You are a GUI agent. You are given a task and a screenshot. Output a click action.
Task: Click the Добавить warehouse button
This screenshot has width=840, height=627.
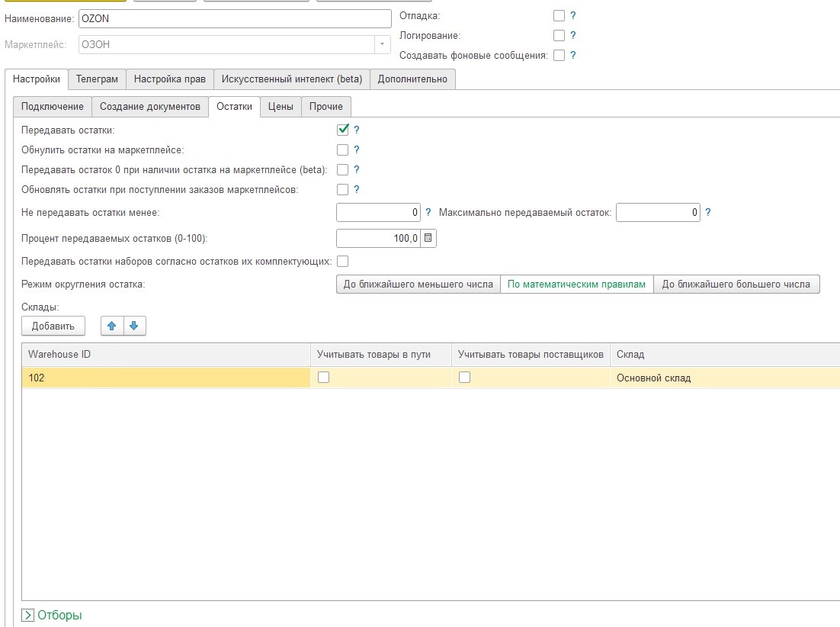(x=53, y=326)
